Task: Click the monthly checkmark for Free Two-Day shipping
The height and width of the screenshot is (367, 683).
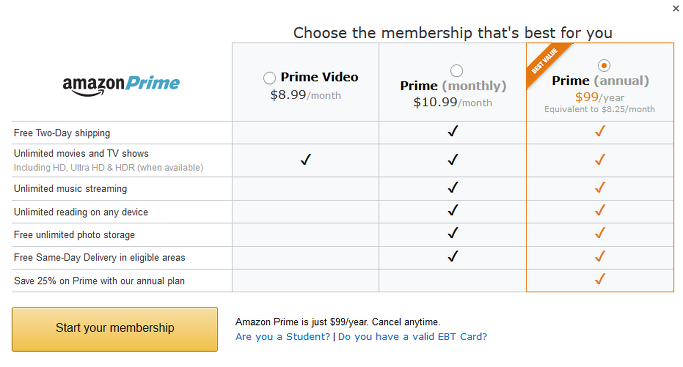Action: tap(453, 131)
